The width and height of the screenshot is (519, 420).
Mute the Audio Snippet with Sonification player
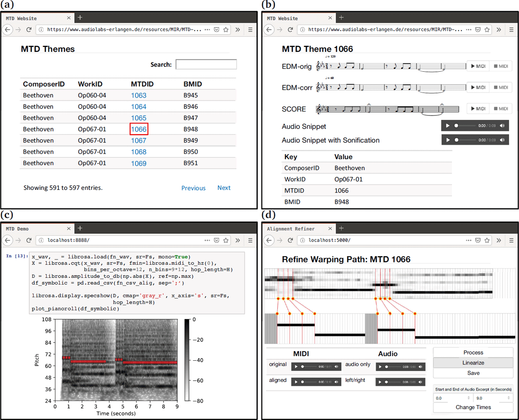502,140
